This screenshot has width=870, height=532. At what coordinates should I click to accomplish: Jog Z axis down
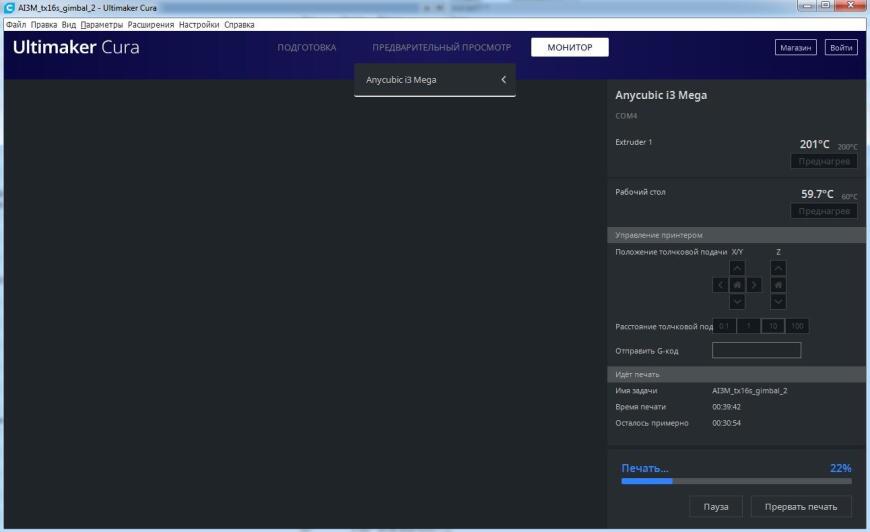778,302
